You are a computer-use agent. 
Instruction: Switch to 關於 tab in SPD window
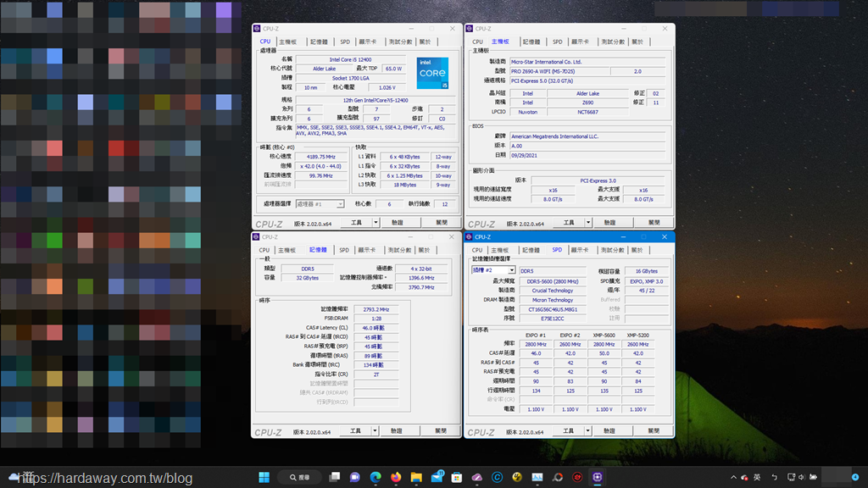click(x=637, y=250)
